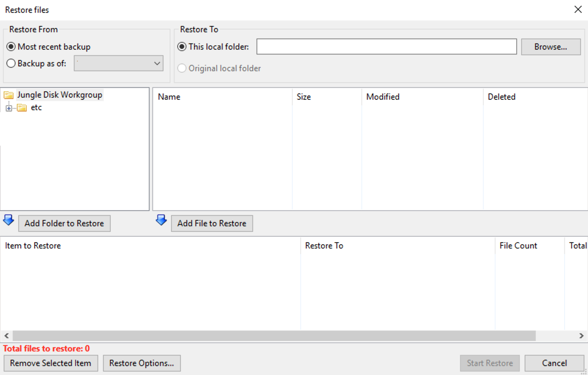Click the horizontal scrollbar right arrow
This screenshot has width=588, height=375.
point(581,336)
